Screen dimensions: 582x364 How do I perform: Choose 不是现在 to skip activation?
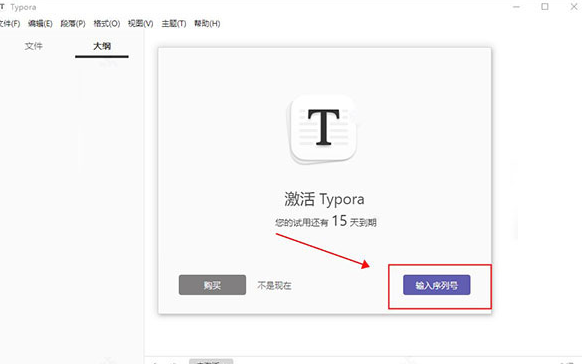274,285
